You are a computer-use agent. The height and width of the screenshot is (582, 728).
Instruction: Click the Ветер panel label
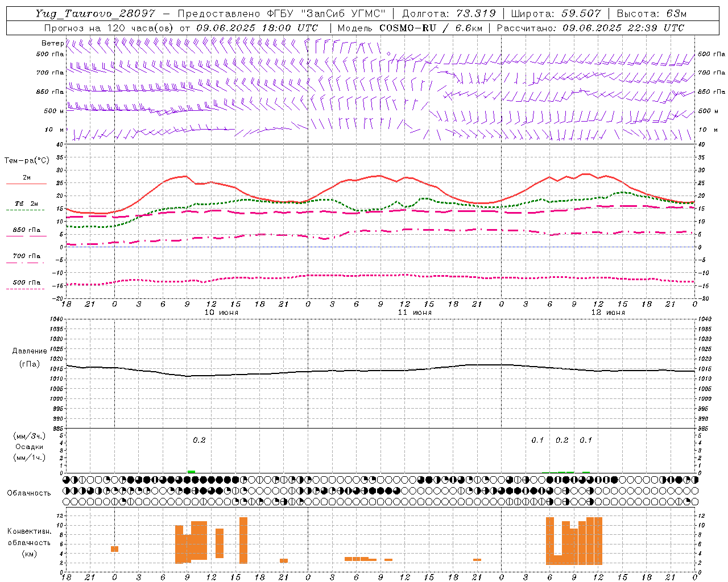click(52, 43)
